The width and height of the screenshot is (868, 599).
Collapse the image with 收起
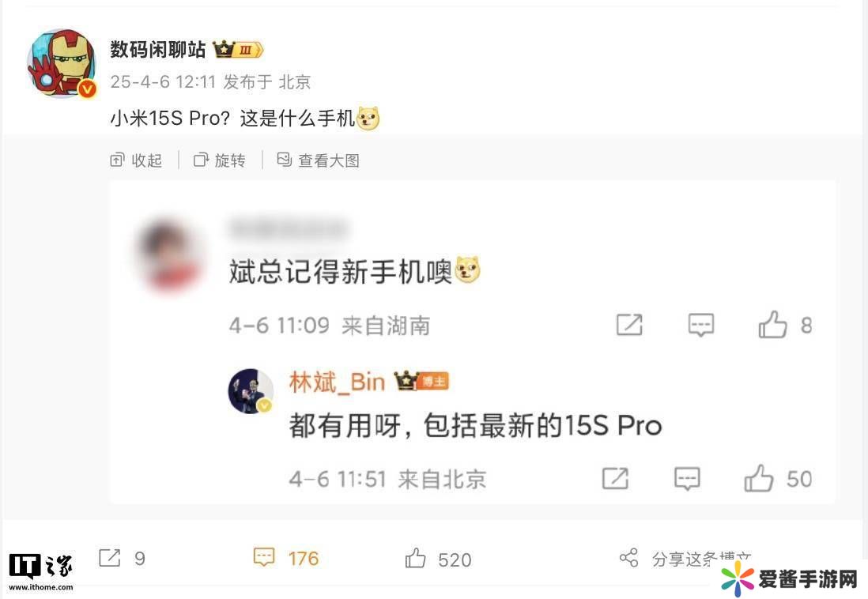coord(136,160)
